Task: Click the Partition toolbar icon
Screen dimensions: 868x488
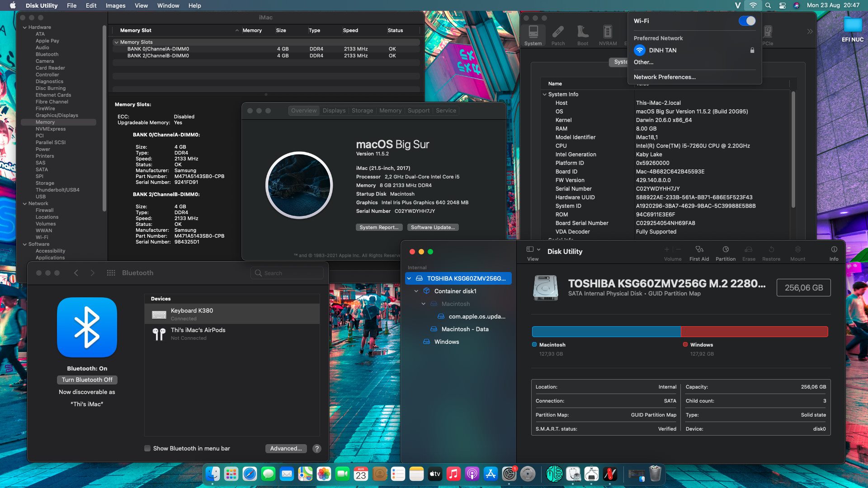Action: (x=725, y=249)
